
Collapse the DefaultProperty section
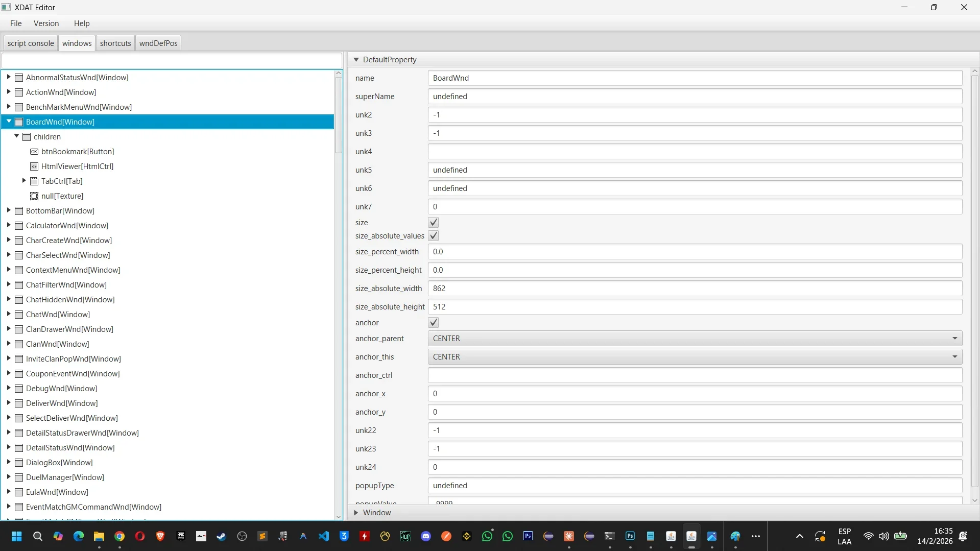(x=356, y=60)
